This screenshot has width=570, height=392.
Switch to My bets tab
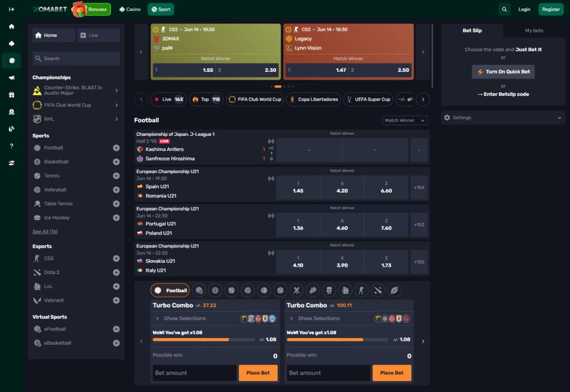pyautogui.click(x=534, y=31)
